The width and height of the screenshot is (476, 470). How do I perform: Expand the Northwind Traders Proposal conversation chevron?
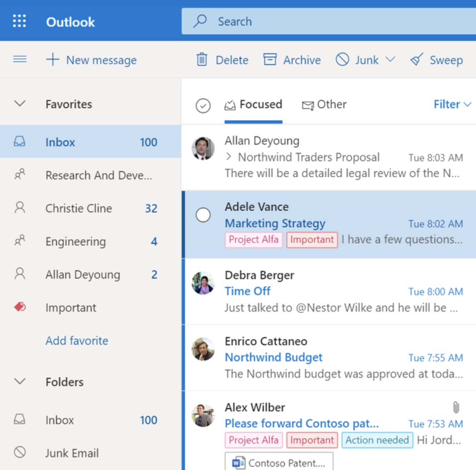229,157
